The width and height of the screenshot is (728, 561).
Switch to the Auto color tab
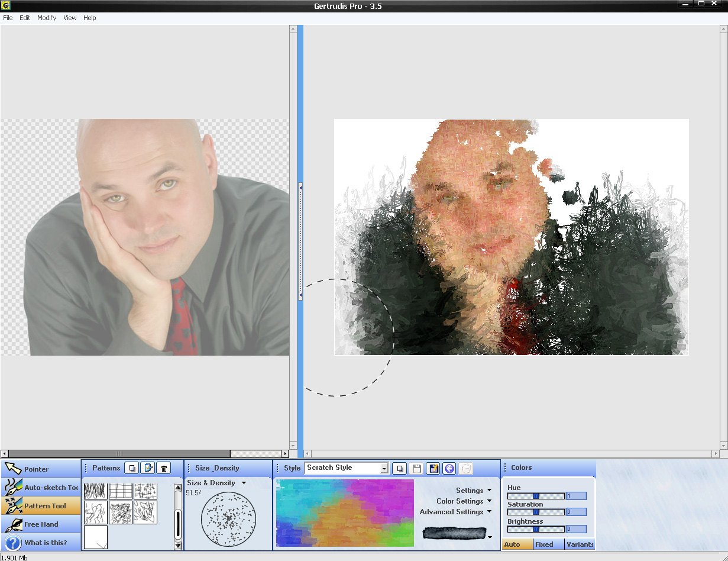517,544
